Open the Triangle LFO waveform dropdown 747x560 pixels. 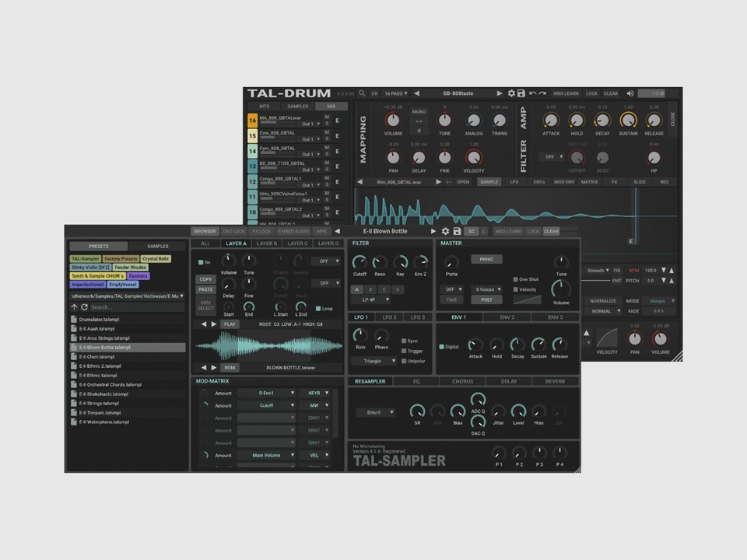tap(374, 361)
